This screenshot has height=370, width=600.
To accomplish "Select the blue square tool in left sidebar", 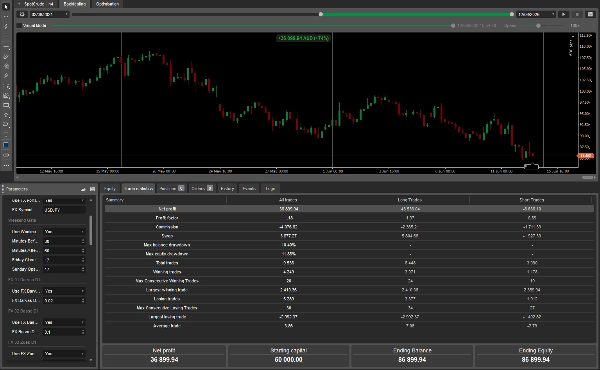I will point(6,145).
